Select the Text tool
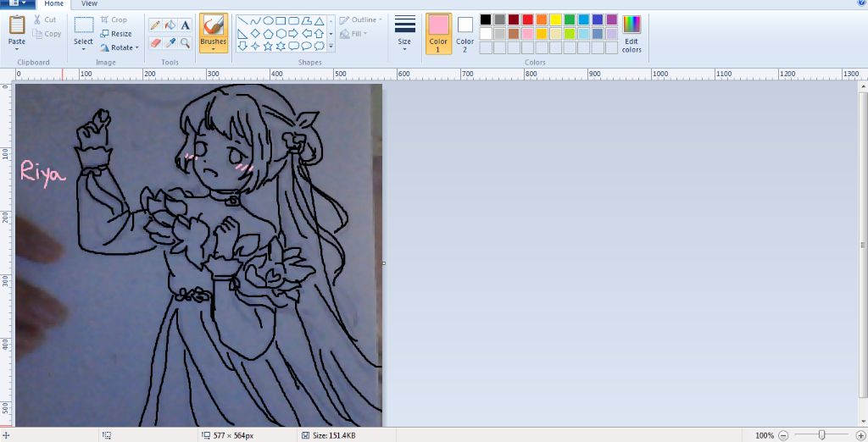 (185, 25)
